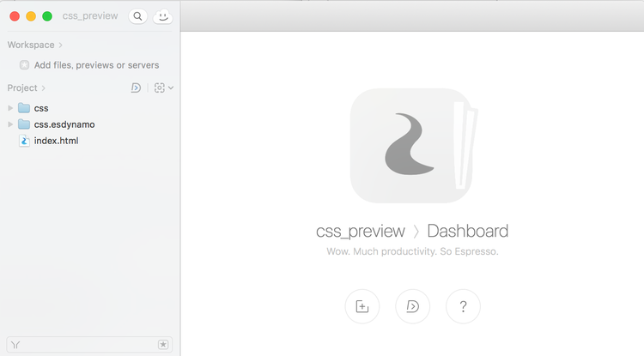Expand the css folder disclosure triangle
Viewport: 644px width, 356px height.
(10, 108)
